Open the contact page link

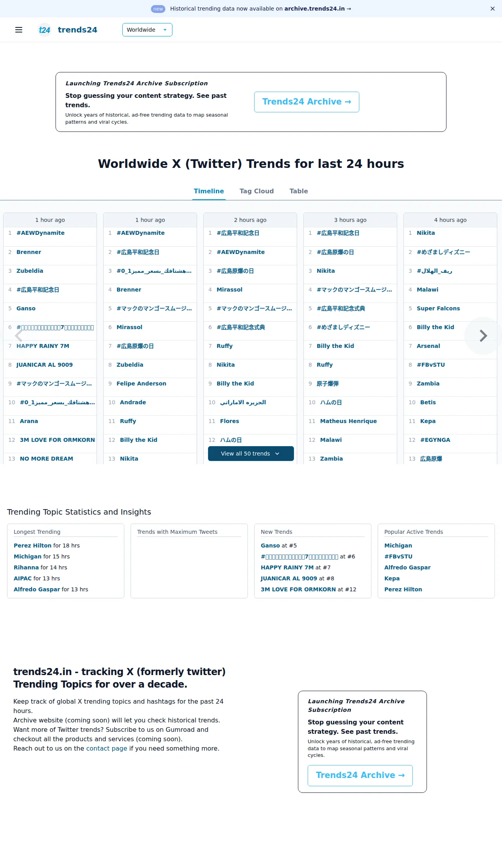pyautogui.click(x=106, y=748)
